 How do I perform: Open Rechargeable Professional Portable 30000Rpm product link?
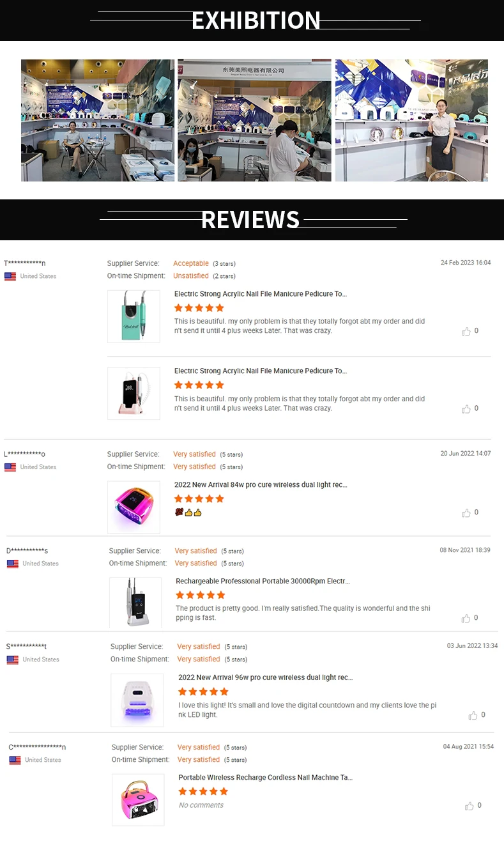[263, 582]
